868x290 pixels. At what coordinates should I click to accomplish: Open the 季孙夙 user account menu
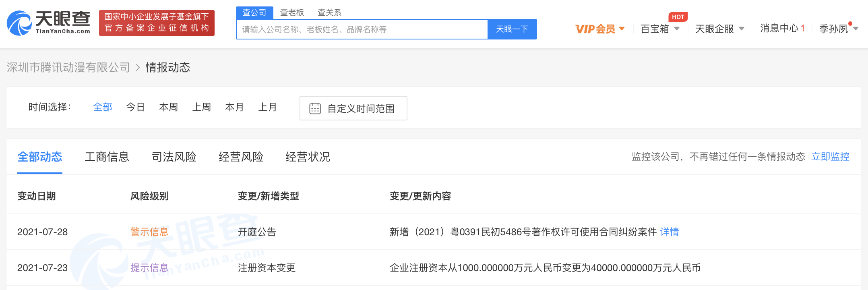pyautogui.click(x=838, y=29)
